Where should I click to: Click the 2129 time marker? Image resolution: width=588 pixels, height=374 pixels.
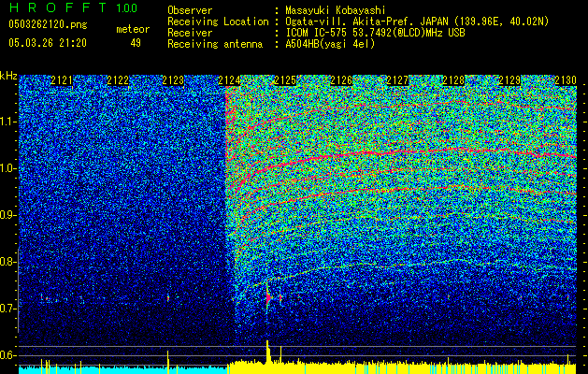509,80
